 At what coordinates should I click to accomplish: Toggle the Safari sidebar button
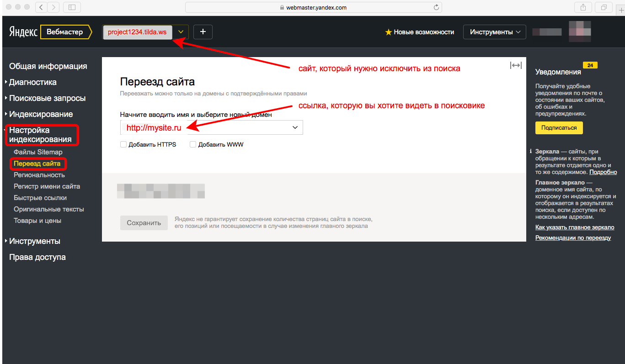tap(72, 7)
